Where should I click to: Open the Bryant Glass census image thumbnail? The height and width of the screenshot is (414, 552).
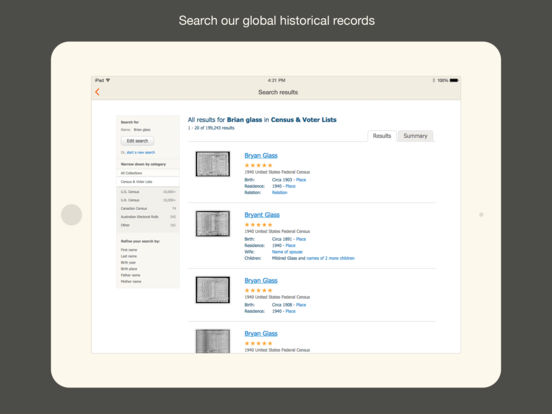(x=213, y=224)
